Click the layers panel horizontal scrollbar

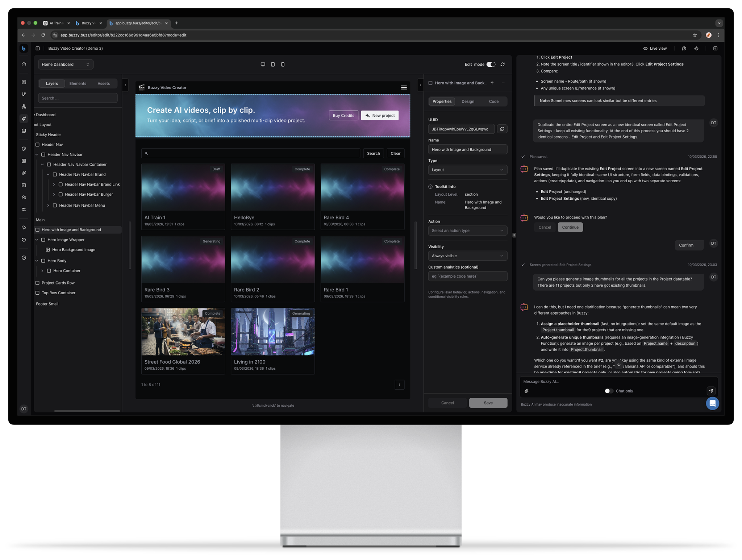point(87,411)
